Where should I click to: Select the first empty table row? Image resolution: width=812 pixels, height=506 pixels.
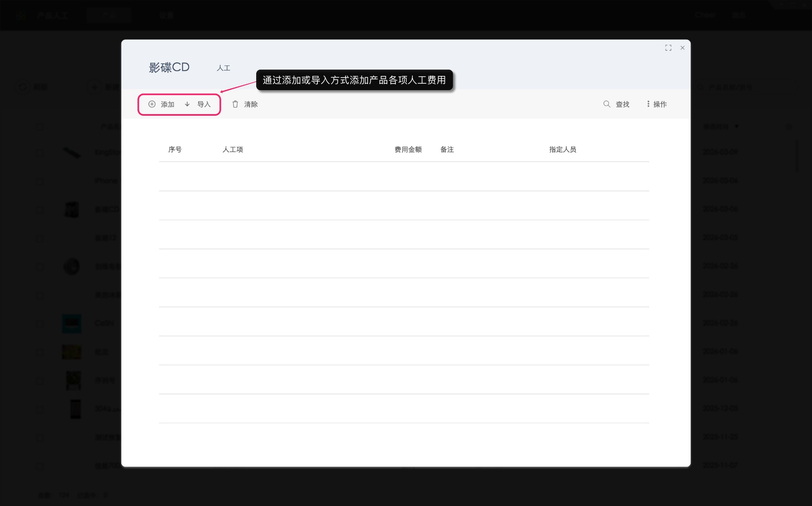pos(404,177)
